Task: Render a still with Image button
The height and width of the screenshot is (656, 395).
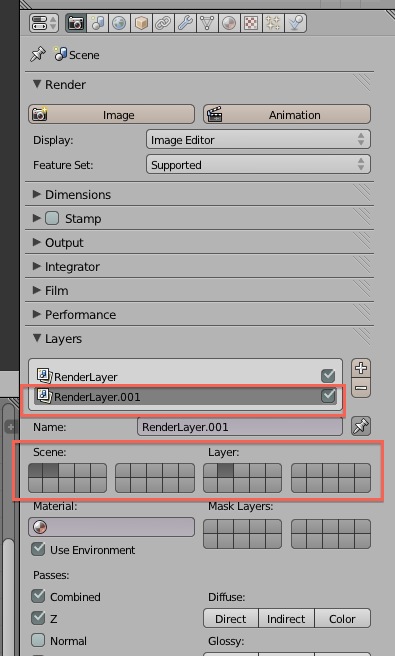Action: (x=111, y=114)
